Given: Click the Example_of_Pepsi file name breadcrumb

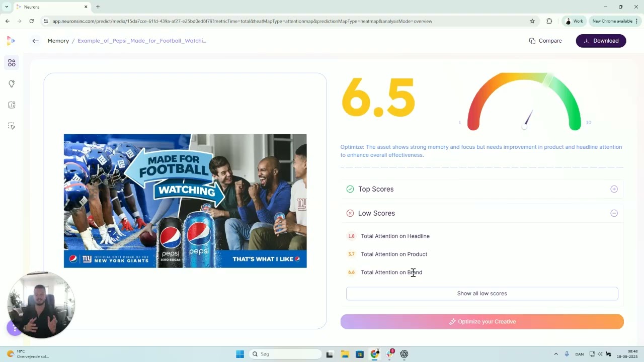Looking at the screenshot, I should click(142, 41).
